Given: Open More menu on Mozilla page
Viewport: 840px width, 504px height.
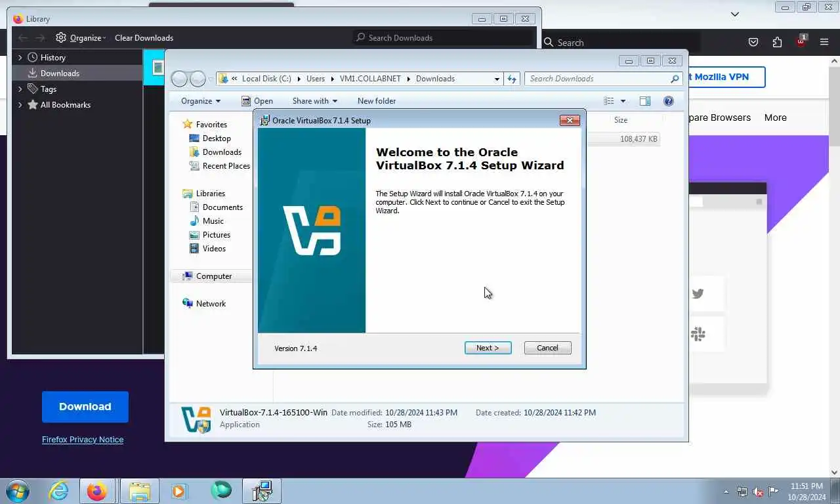Looking at the screenshot, I should coord(775,117).
